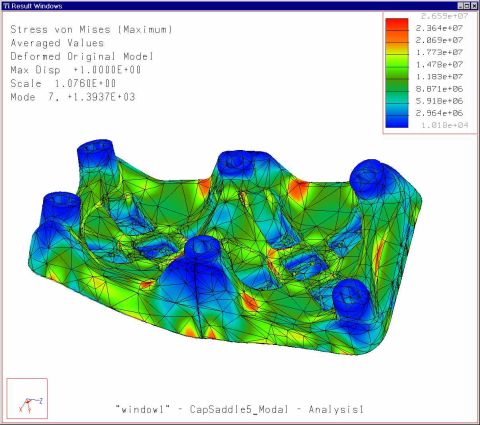The width and height of the screenshot is (480, 425).
Task: Click the '"window1"' caption text
Action: (x=143, y=409)
